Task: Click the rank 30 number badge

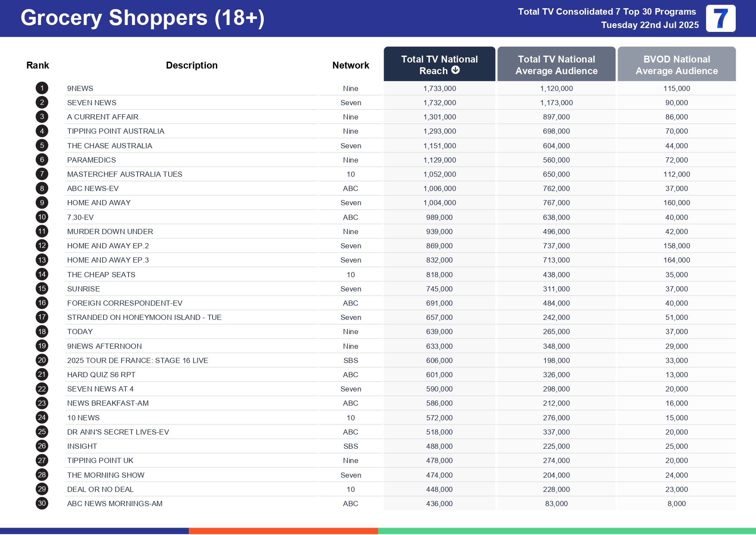Action: tap(42, 504)
